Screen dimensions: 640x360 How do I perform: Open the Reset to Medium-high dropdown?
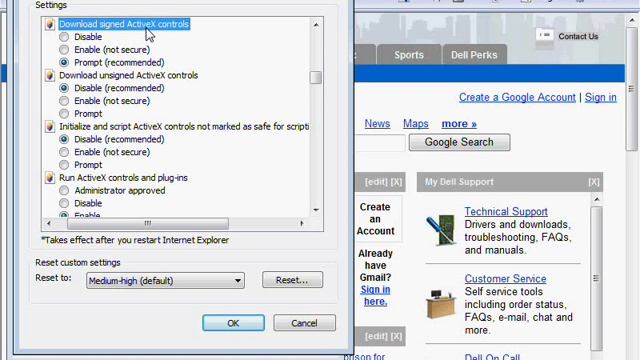pos(165,281)
